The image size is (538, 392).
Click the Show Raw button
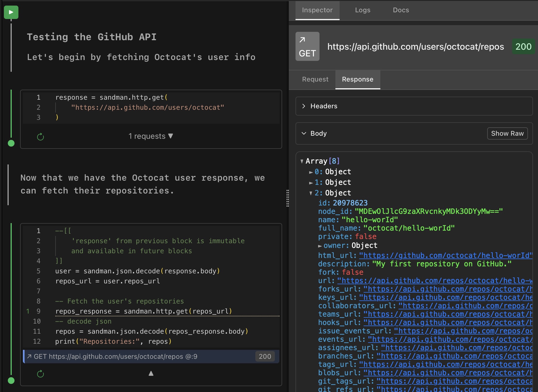(507, 133)
